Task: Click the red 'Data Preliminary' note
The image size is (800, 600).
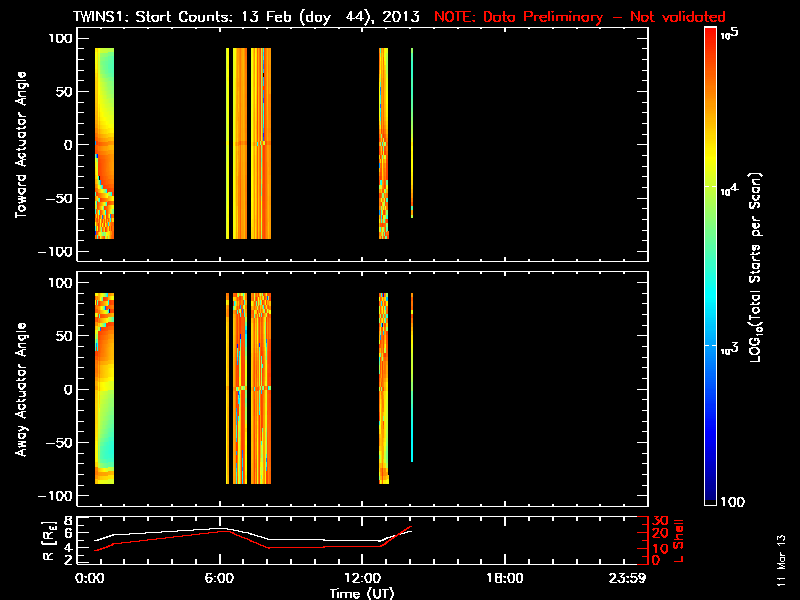Action: [580, 17]
